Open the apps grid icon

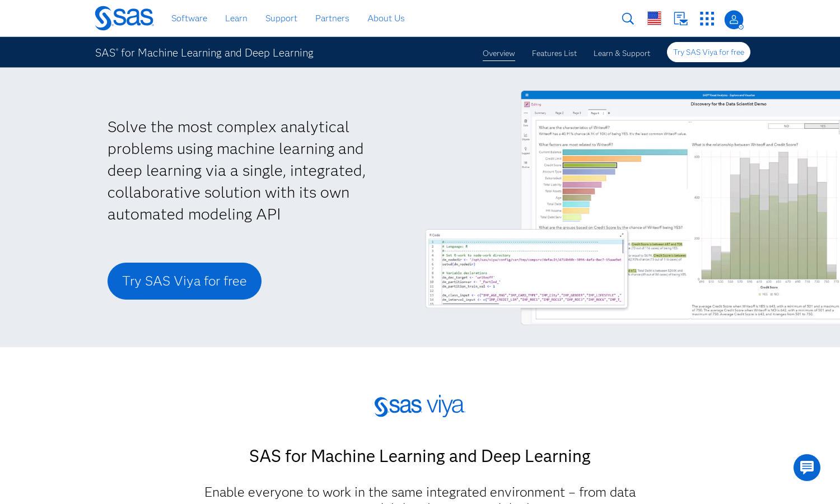click(707, 18)
